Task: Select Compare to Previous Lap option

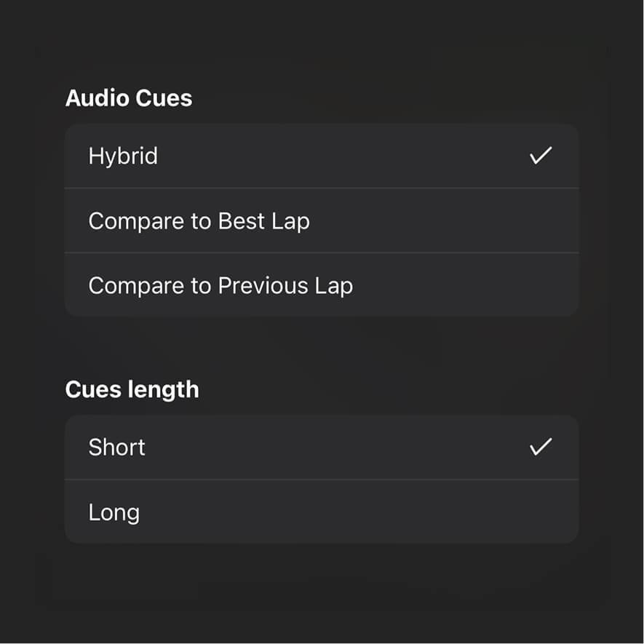Action: point(321,285)
